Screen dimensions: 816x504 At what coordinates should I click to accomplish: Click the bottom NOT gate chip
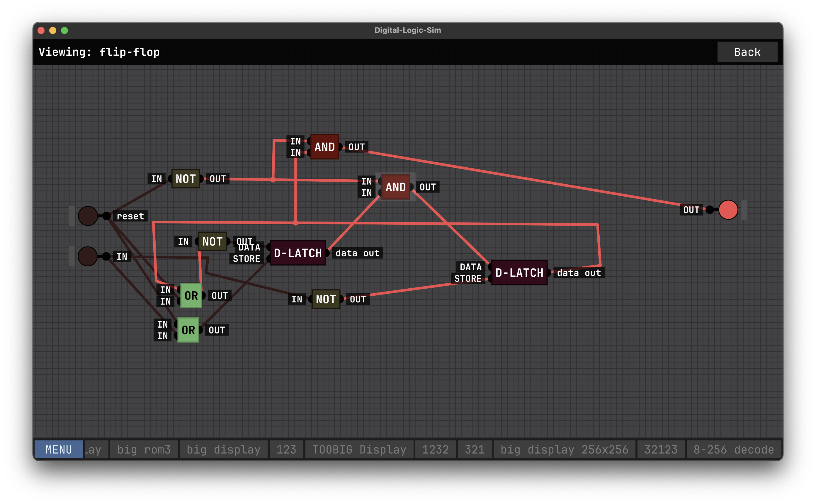(326, 299)
